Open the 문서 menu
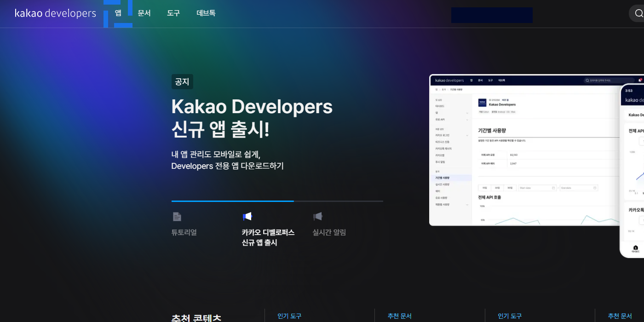Image resolution: width=644 pixels, height=322 pixels. point(144,13)
